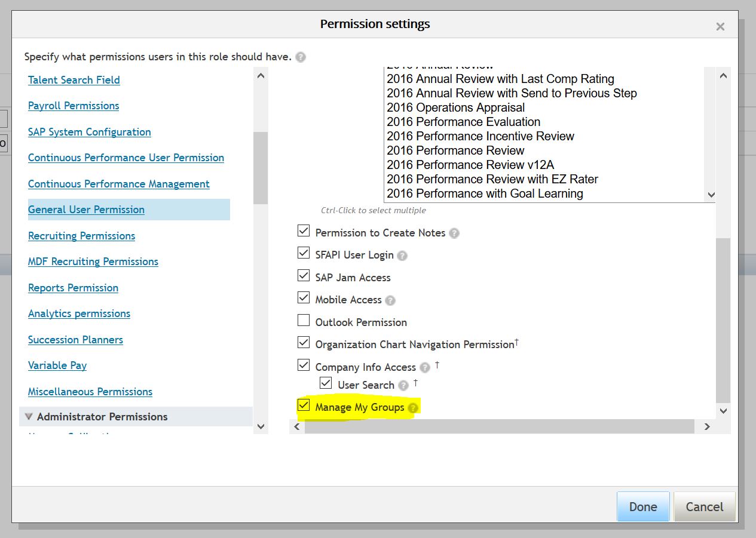Enable the Outlook Permission checkbox
Screen dimensions: 756x538
point(304,321)
